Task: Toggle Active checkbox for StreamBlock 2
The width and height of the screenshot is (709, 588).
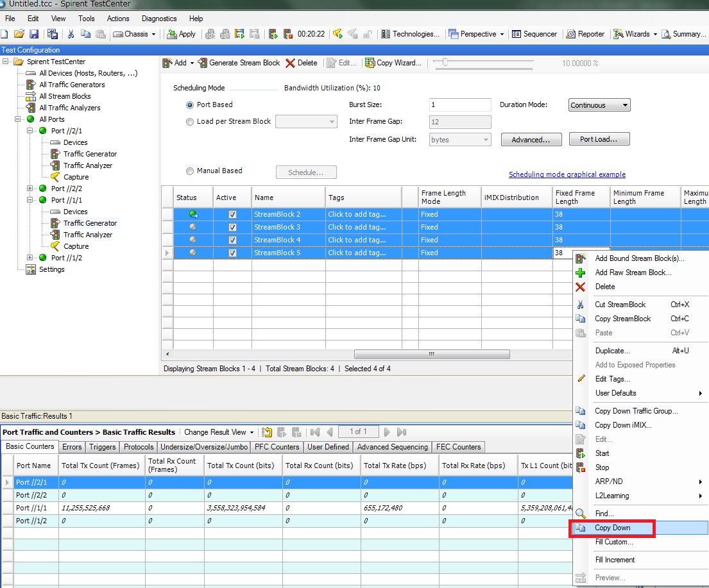Action: [232, 214]
